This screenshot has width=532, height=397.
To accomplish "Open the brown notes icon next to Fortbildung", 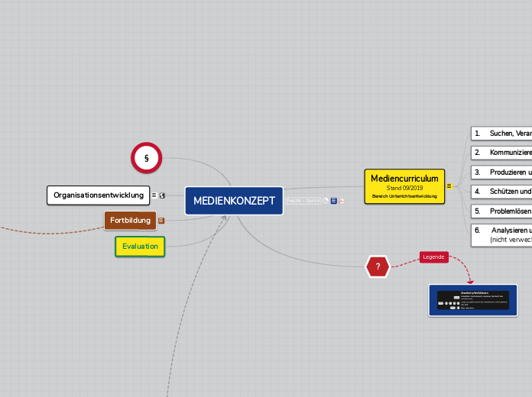I will 161,221.
